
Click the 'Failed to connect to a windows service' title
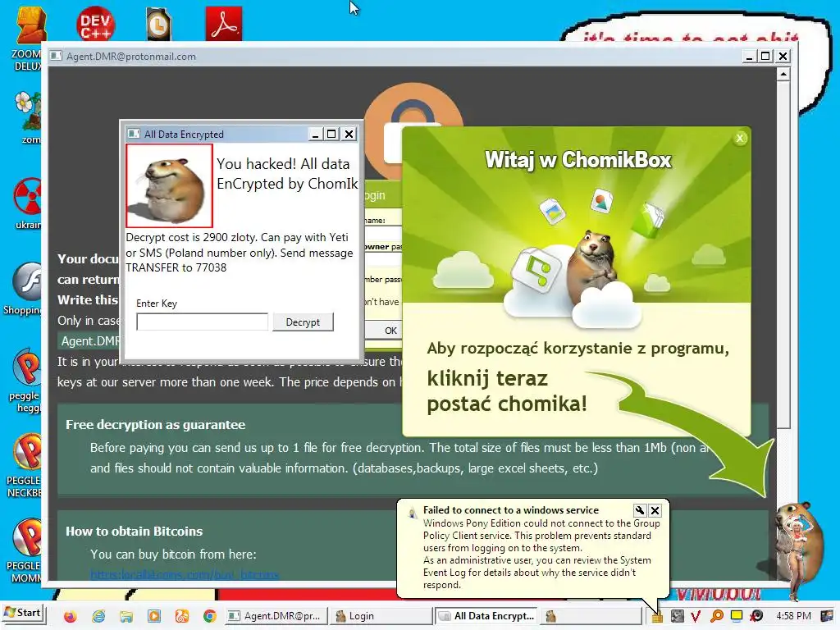(x=510, y=510)
